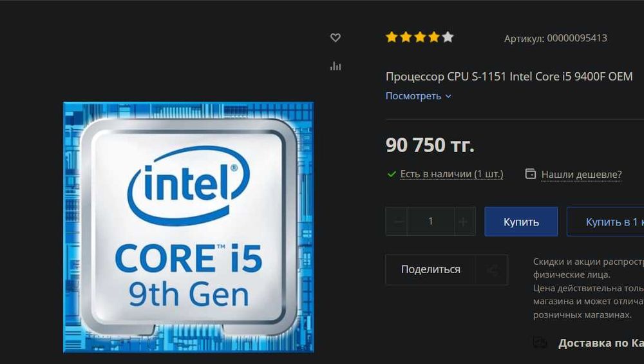This screenshot has height=364, width=644.
Task: Click the share arrow icon
Action: [x=491, y=270]
